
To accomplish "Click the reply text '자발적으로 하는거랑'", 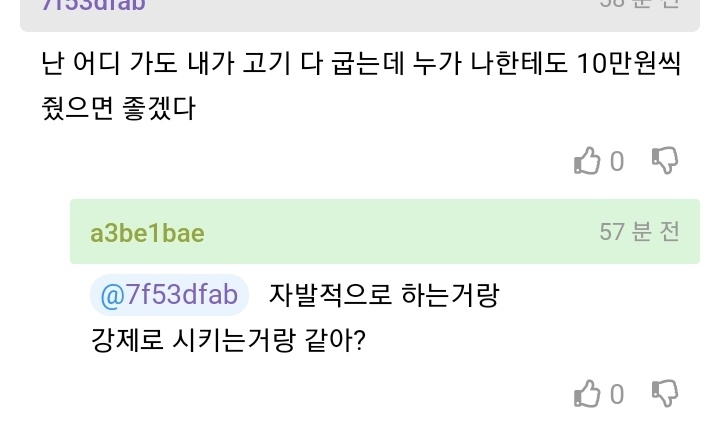I will pyautogui.click(x=383, y=295).
